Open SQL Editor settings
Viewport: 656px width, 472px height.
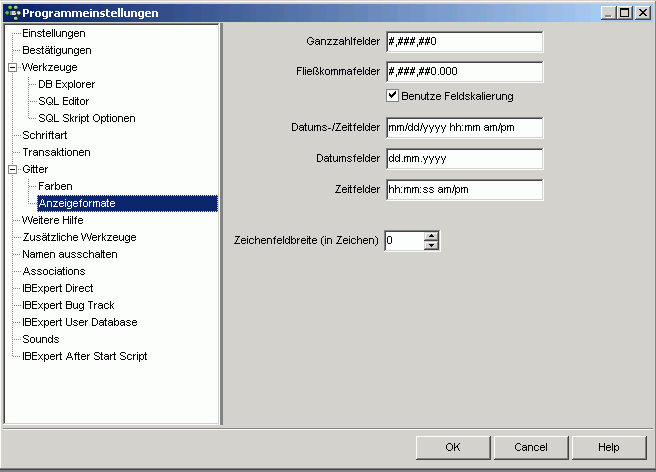64,101
